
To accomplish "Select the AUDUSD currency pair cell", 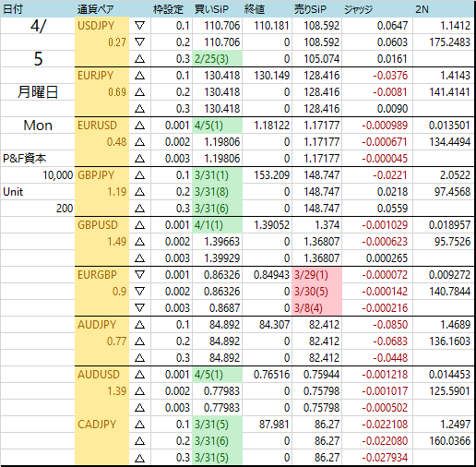I will 101,375.
